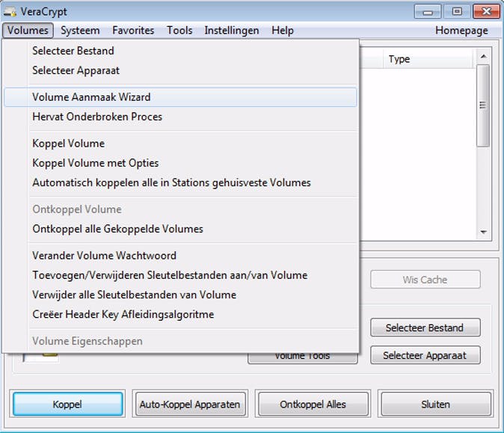This screenshot has height=433, width=504.
Task: Select Verwijder alle Sleutelbestanden van Volume
Action: pyautogui.click(x=180, y=295)
